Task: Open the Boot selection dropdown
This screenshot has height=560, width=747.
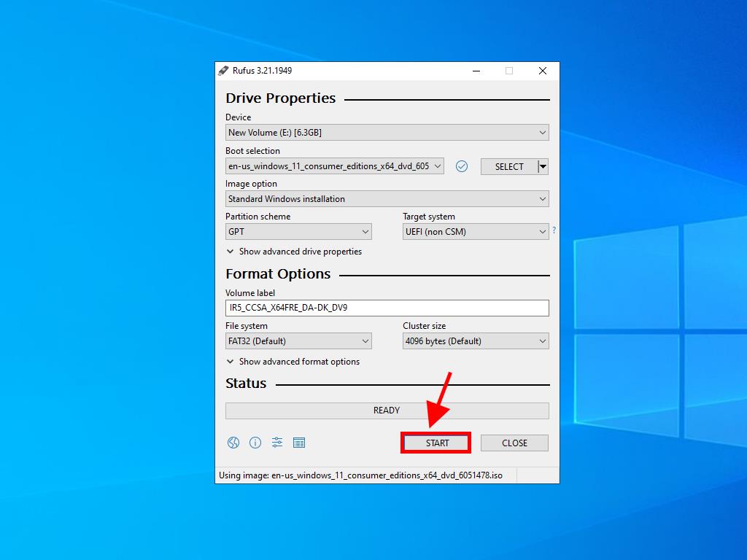Action: [334, 166]
